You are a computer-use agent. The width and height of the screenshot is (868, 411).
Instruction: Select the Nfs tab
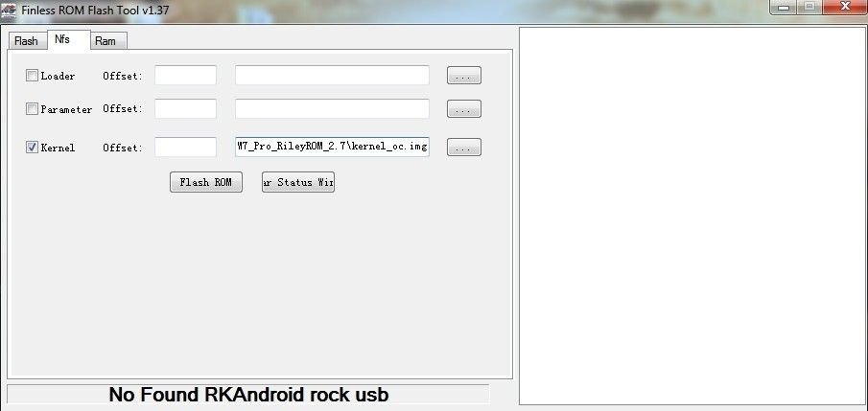click(62, 40)
